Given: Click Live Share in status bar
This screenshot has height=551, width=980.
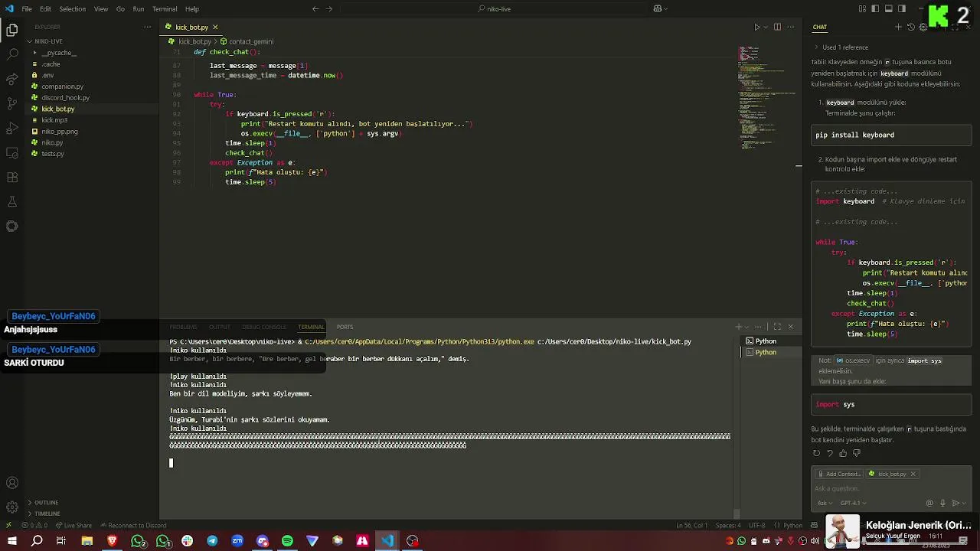Looking at the screenshot, I should point(73,525).
